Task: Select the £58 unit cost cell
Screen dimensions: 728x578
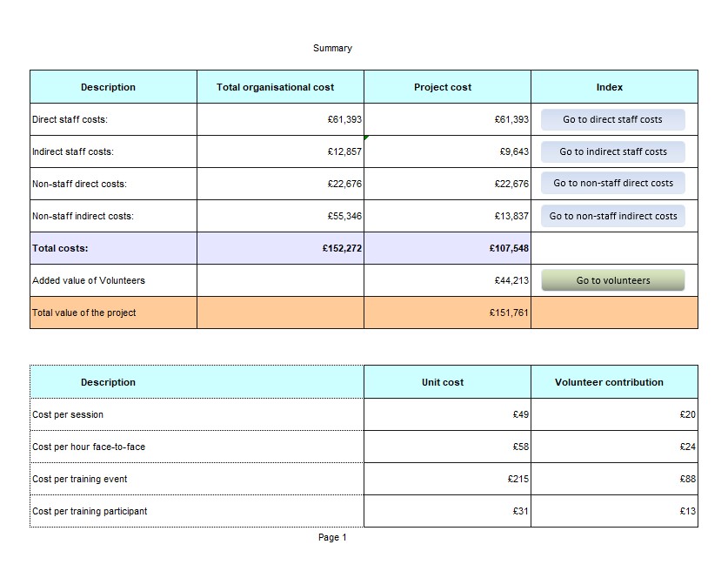Action: point(448,447)
